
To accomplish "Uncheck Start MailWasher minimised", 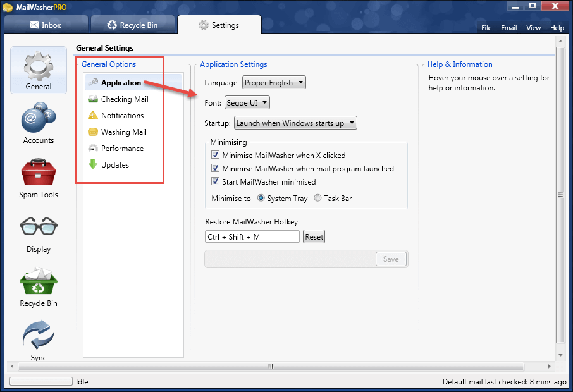I will [215, 181].
